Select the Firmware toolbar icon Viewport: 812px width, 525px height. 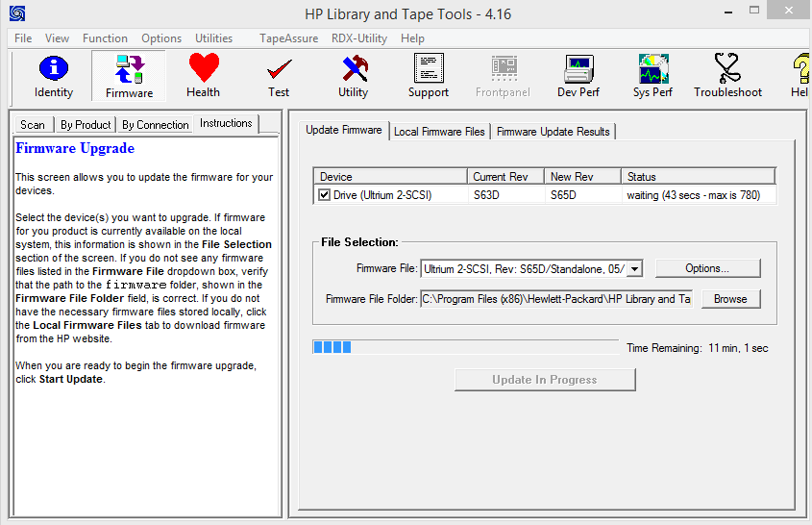[x=129, y=76]
